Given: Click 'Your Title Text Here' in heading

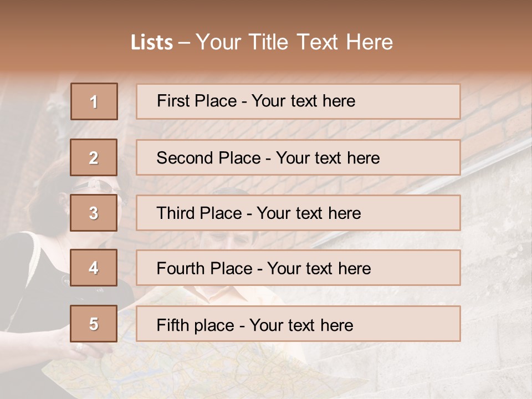Looking at the screenshot, I should point(294,42).
